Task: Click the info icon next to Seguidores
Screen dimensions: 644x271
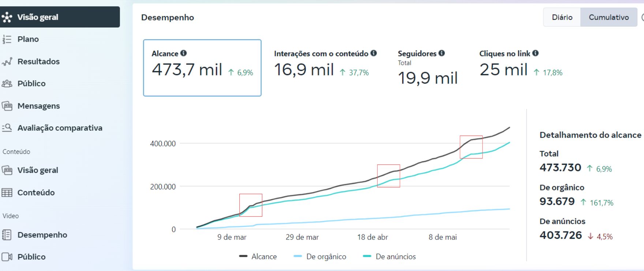Action: pyautogui.click(x=442, y=53)
